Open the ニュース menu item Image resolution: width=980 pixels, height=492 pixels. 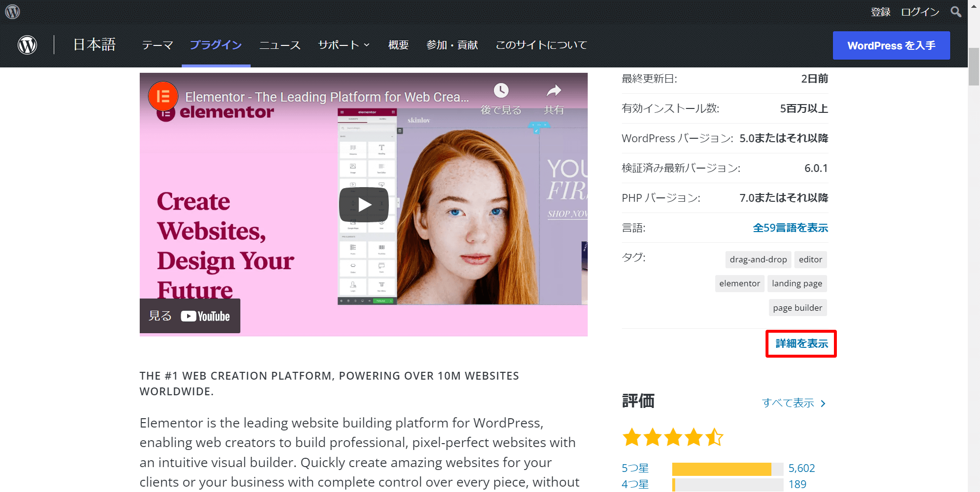280,45
